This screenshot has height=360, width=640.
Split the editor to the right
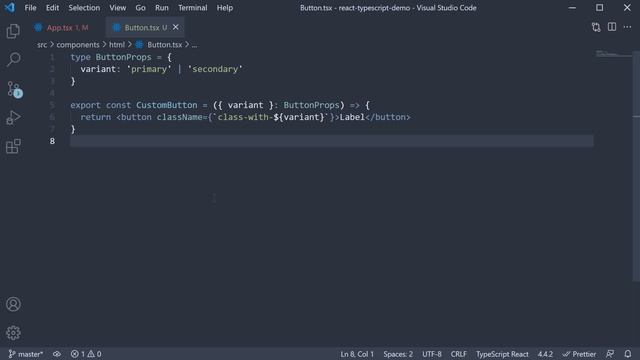click(x=612, y=27)
